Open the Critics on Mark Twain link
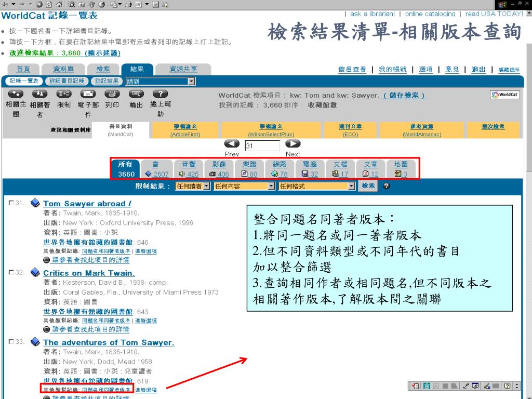Image resolution: width=532 pixels, height=399 pixels. [89, 273]
